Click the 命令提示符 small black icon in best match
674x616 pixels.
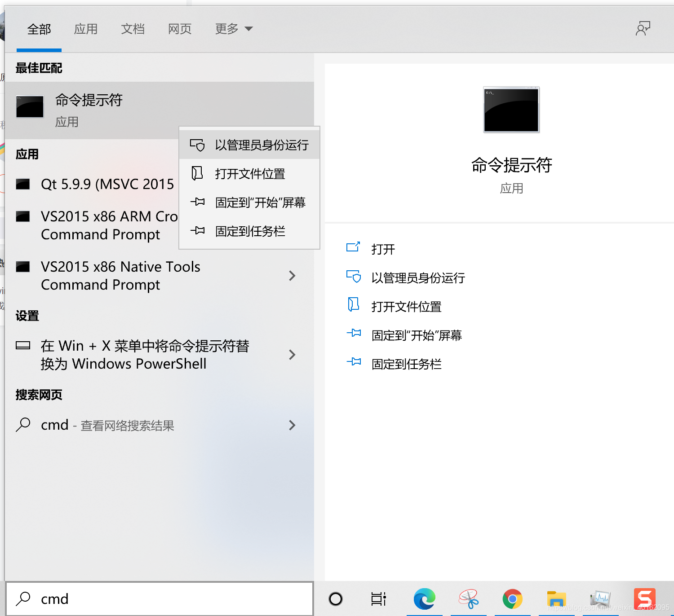click(30, 107)
